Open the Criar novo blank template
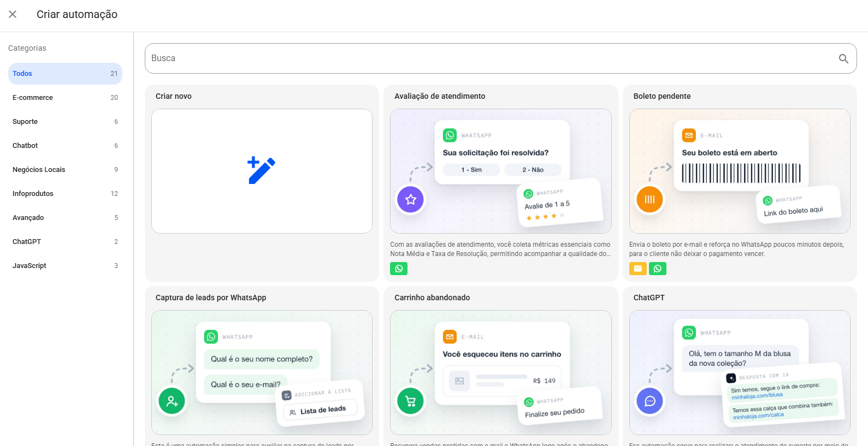Screen dimensions: 868x446 262,171
